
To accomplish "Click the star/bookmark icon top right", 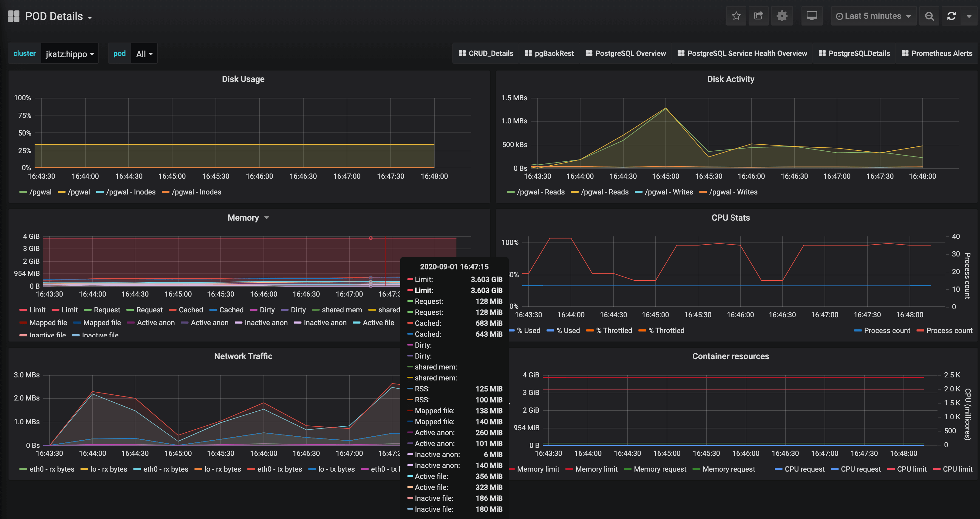I will click(x=737, y=16).
